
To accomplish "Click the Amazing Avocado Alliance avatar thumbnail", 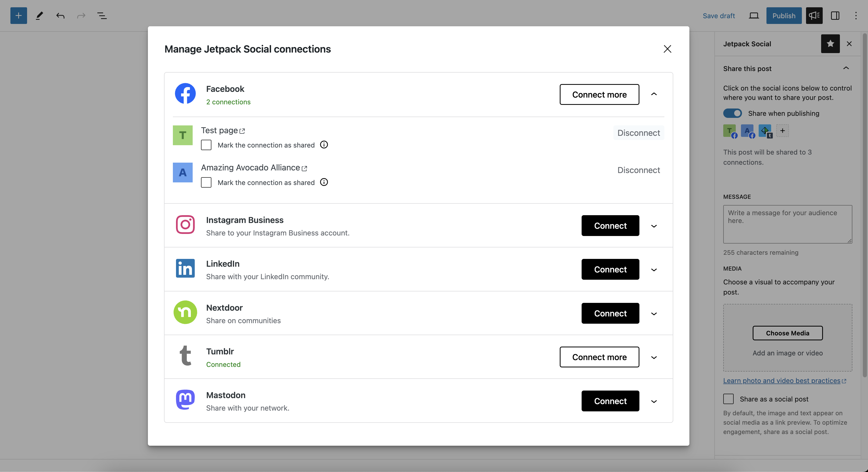I will (183, 172).
